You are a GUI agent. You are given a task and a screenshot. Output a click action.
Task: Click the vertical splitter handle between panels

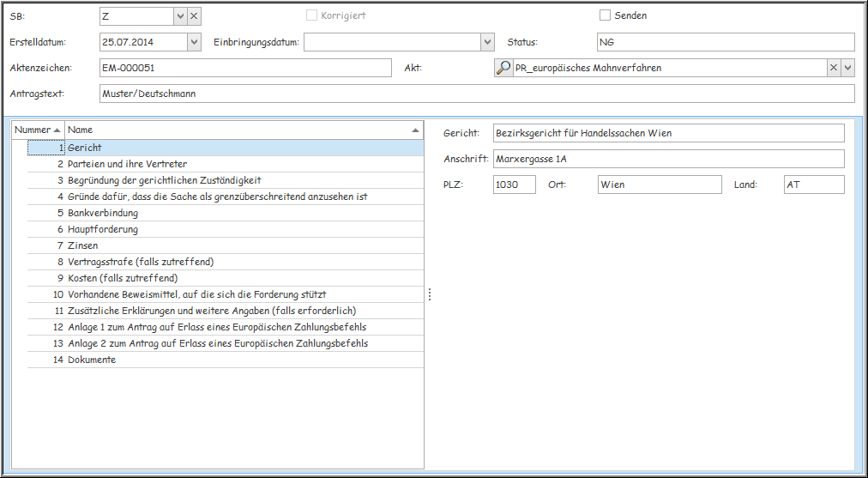[x=430, y=294]
